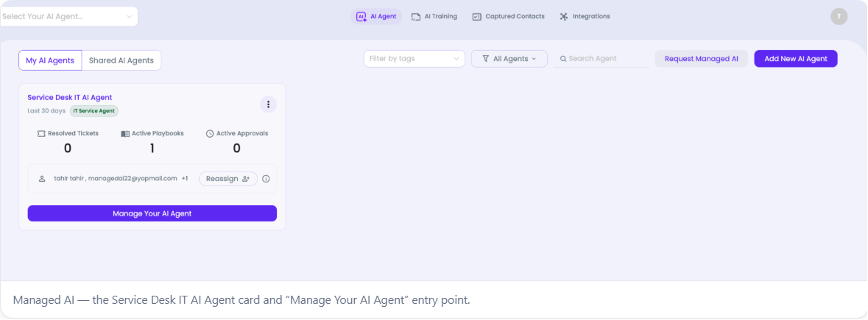Click the Request Managed AI button
868x320 pixels.
coord(702,59)
